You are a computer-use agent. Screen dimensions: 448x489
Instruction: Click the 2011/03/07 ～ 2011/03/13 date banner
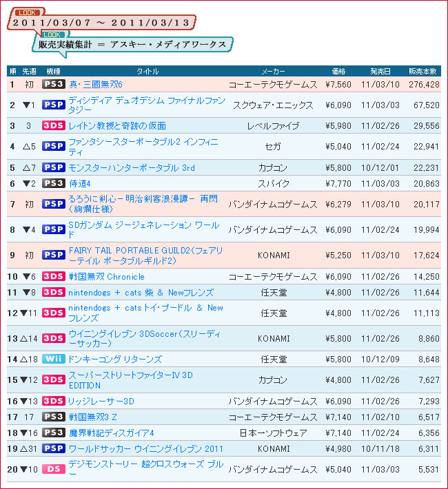pos(101,23)
